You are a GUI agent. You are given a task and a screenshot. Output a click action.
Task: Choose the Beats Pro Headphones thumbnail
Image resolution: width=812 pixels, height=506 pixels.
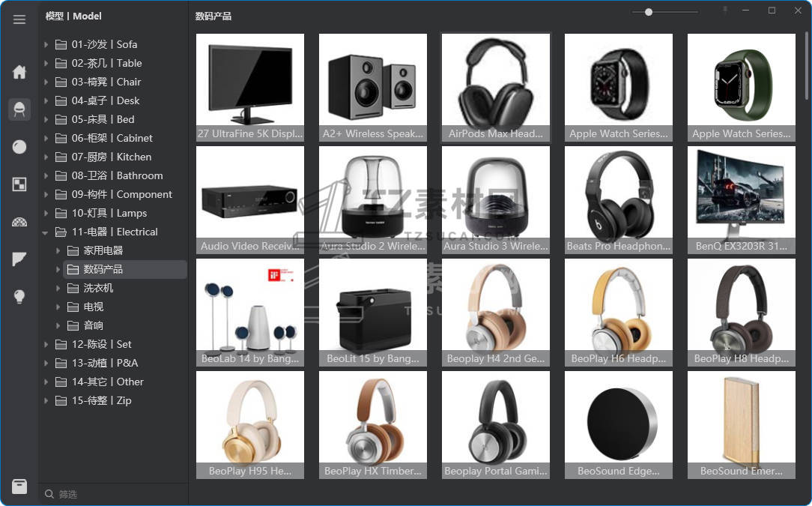point(618,200)
